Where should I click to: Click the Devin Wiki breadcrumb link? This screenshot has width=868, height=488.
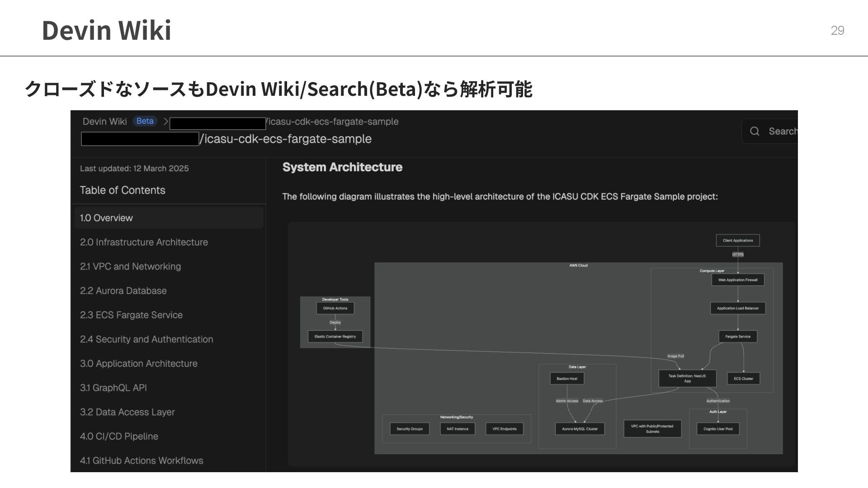[104, 121]
